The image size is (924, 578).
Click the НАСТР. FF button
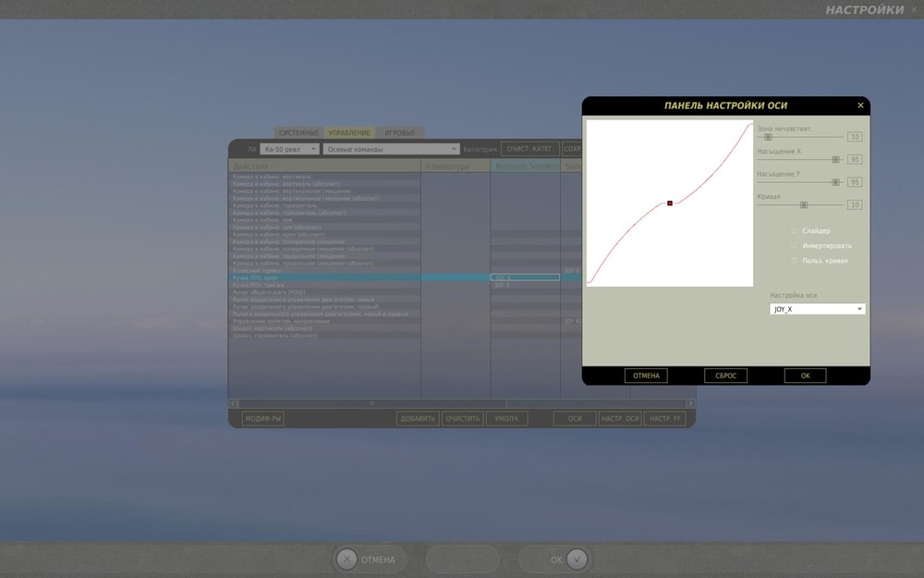[664, 419]
